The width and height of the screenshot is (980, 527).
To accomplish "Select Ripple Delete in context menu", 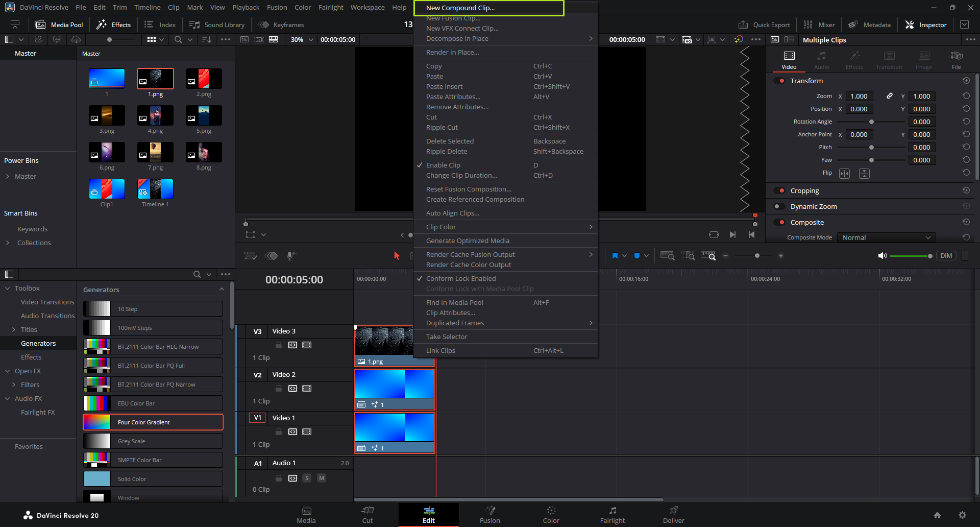I will tap(447, 151).
